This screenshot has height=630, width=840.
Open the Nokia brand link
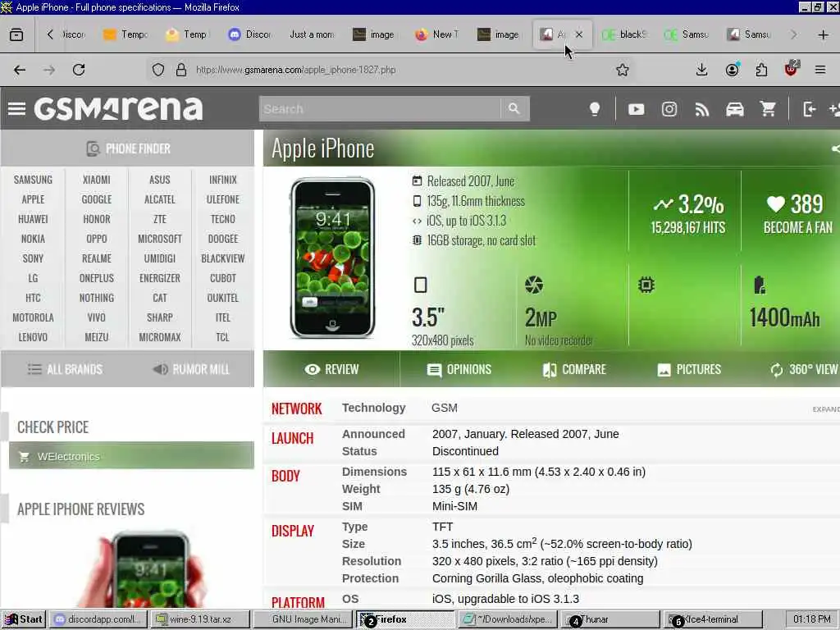coord(33,239)
